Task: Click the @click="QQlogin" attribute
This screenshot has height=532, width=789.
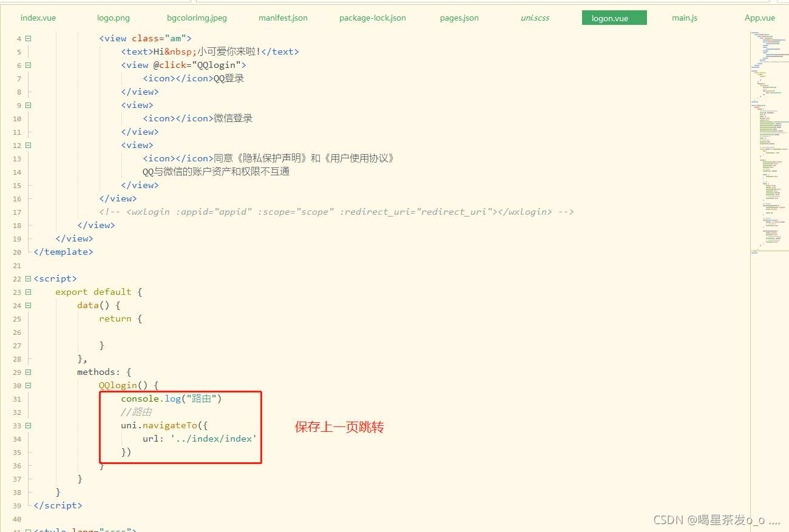Action: (x=197, y=65)
